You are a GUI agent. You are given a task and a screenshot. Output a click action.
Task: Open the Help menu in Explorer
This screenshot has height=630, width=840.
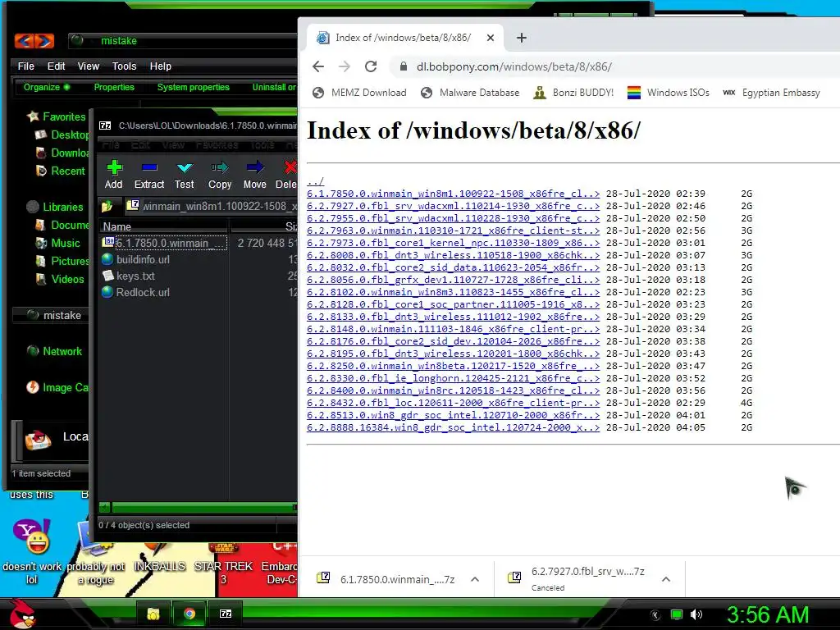coord(160,66)
